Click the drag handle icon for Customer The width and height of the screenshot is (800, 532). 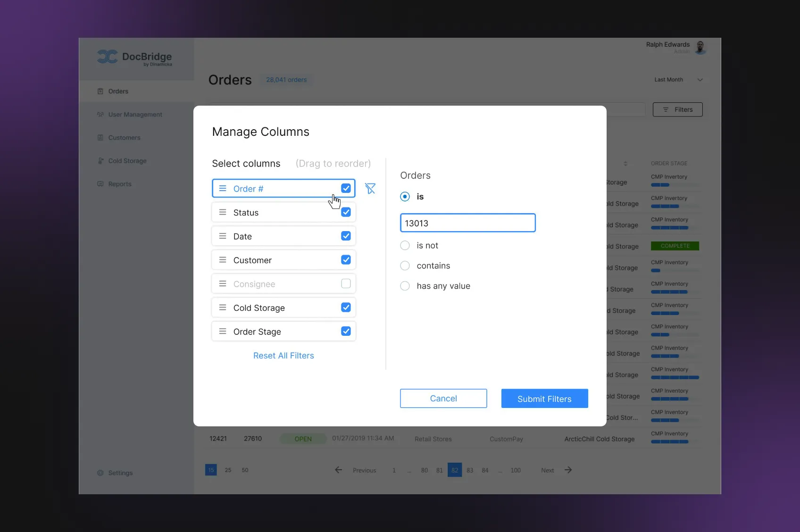(x=223, y=260)
